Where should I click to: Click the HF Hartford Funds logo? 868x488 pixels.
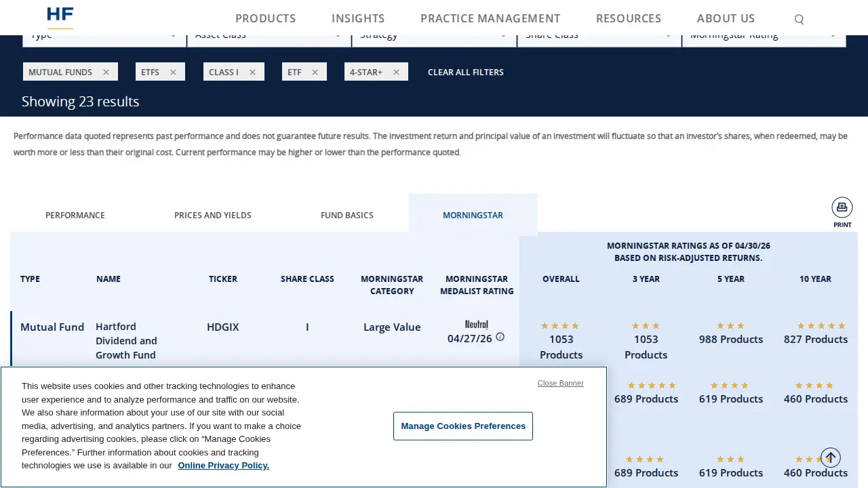pos(60,18)
